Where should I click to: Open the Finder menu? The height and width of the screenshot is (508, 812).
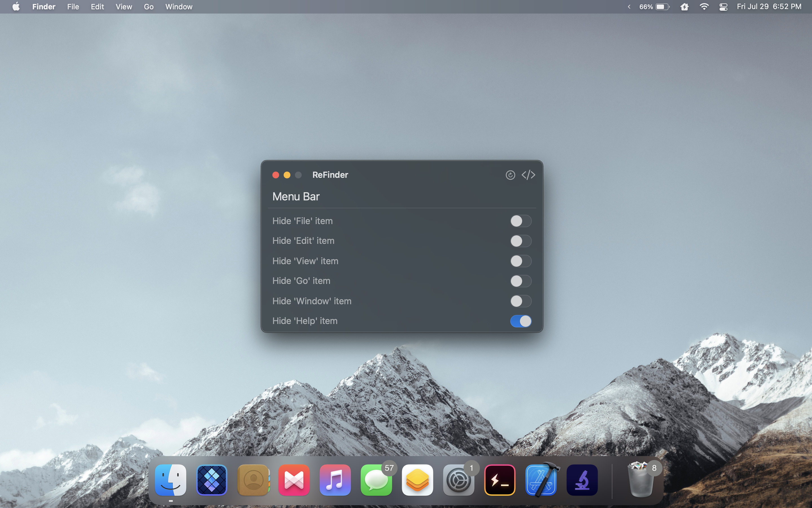44,7
